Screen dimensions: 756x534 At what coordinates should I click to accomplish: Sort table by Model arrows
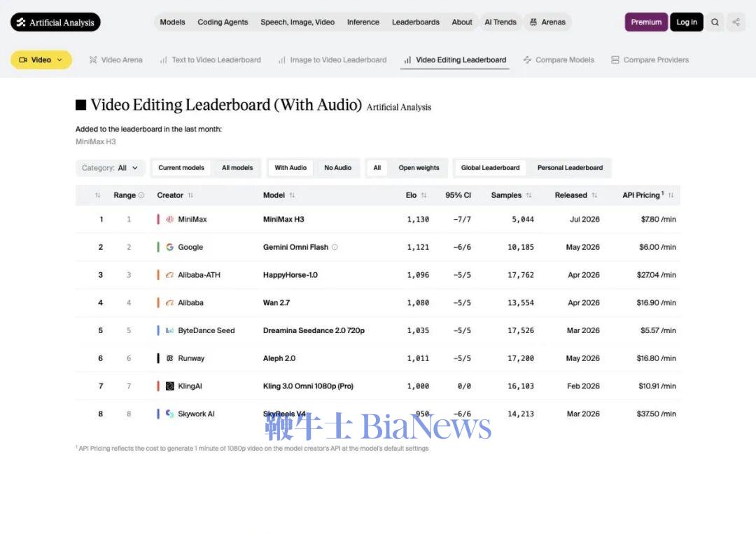click(292, 195)
